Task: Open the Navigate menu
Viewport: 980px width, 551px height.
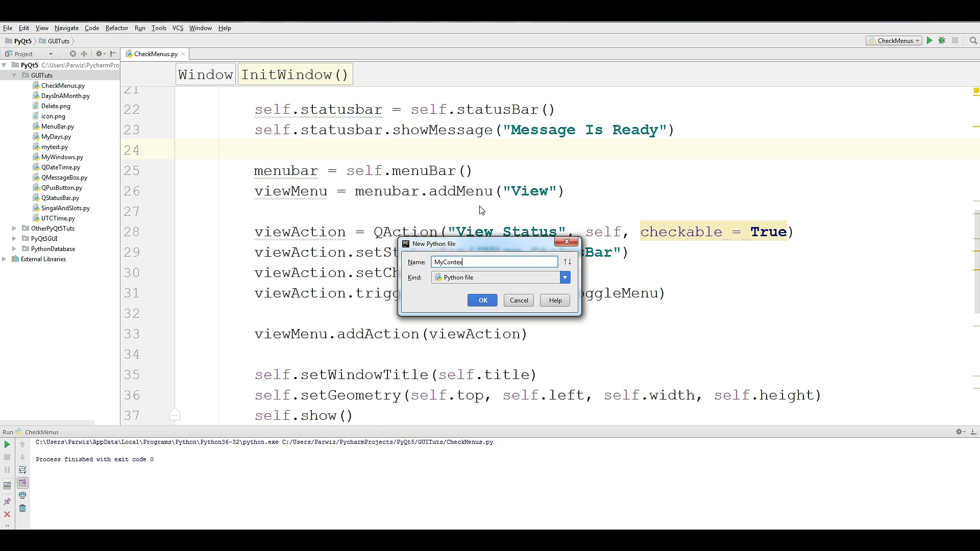Action: coord(66,28)
